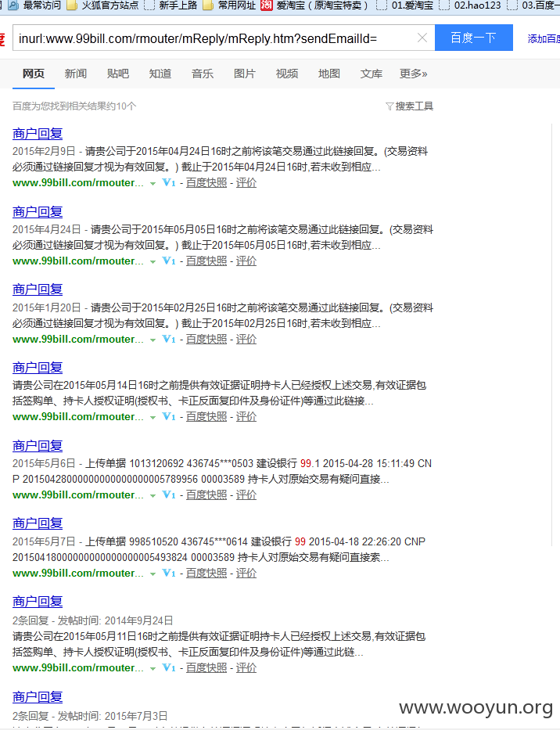Click 评价 for 2015年4月24日 result
This screenshot has width=560, height=730.
[246, 261]
